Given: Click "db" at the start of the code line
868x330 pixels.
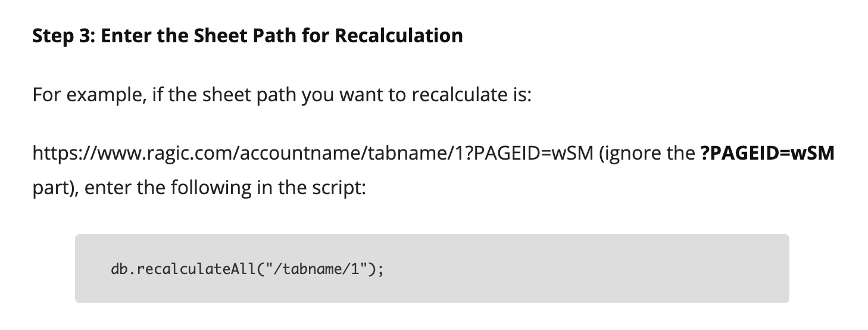Looking at the screenshot, I should [x=118, y=269].
